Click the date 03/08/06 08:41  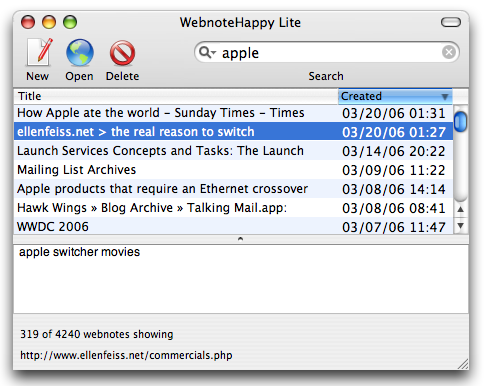[x=394, y=208]
